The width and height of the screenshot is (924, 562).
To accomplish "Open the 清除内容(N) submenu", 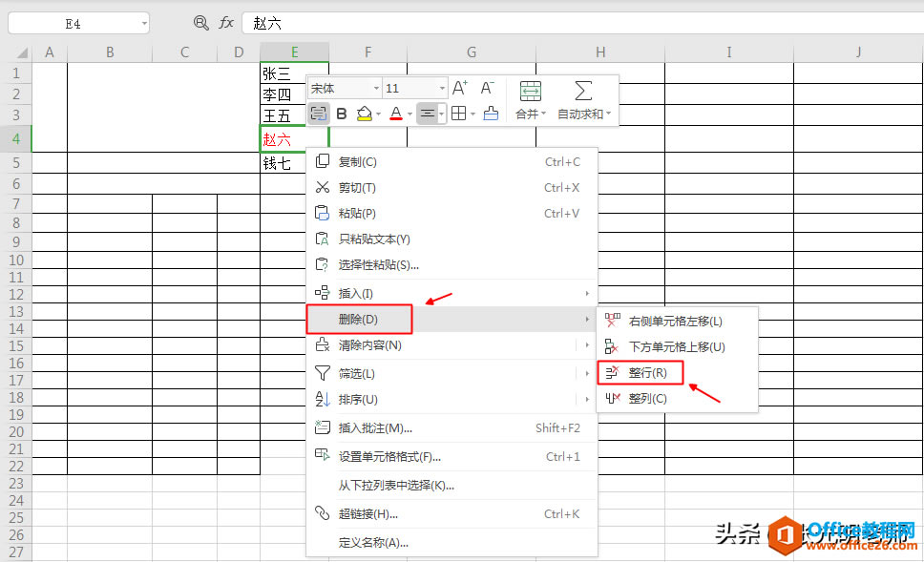I will pos(451,345).
